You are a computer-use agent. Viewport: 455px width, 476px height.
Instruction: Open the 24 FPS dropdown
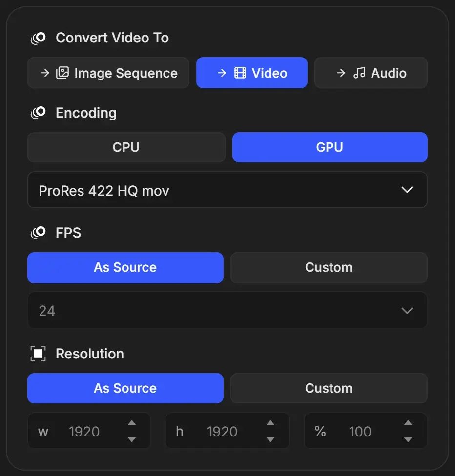coord(227,310)
